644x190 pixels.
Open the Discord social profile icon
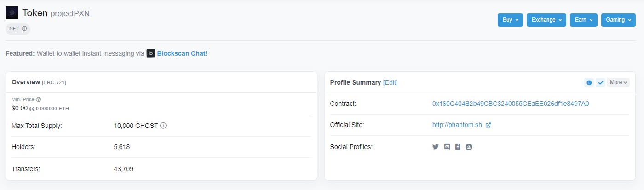[447, 147]
